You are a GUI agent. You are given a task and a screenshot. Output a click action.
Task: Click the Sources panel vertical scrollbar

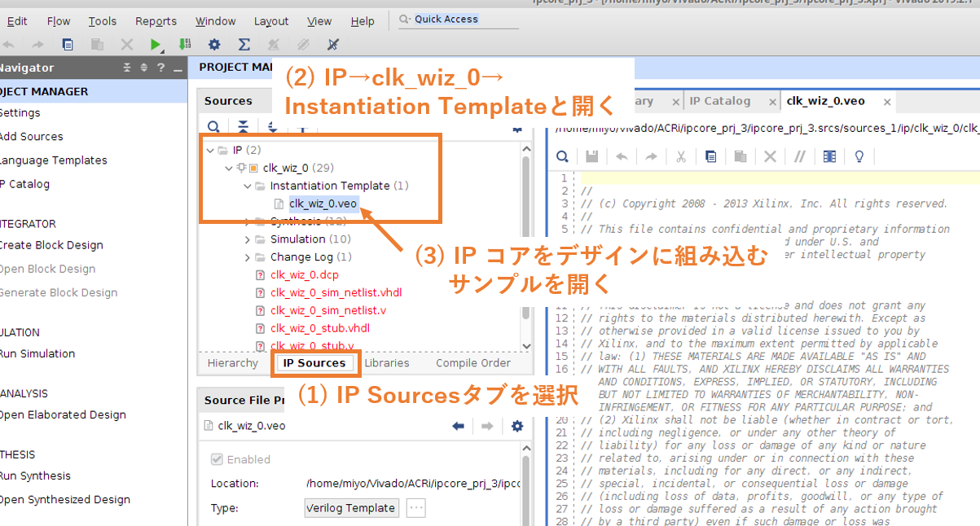coord(526,244)
